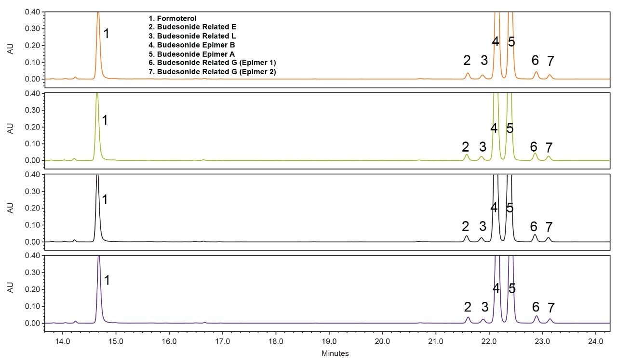Click peak label 2 in the purple chromatogram
This screenshot has height=364, width=617.
click(x=468, y=307)
